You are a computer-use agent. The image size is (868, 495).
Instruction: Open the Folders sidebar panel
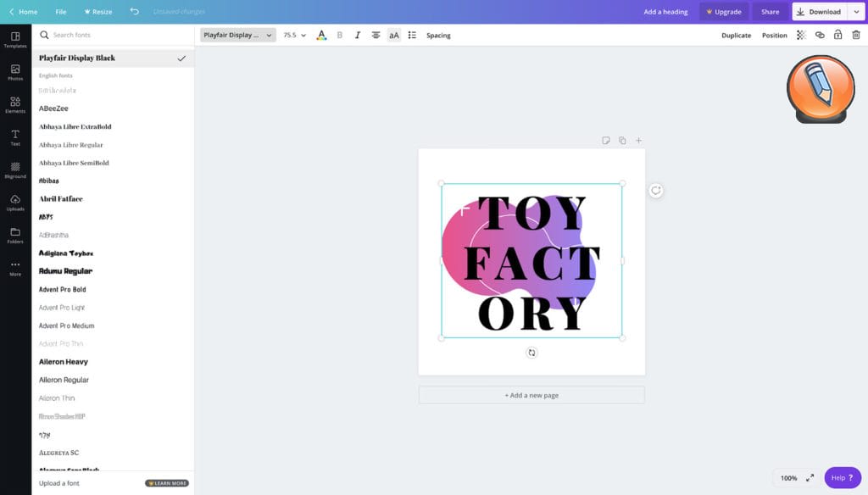tap(15, 236)
